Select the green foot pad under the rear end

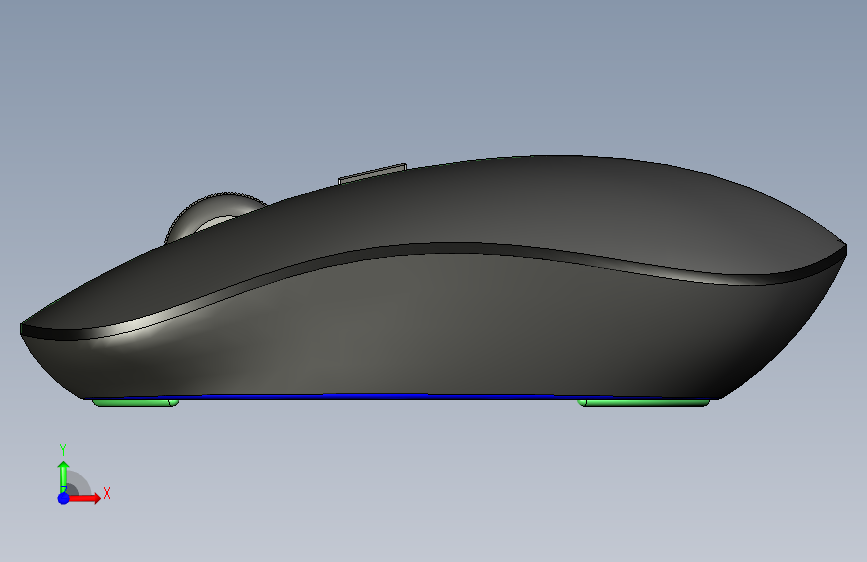(x=644, y=402)
